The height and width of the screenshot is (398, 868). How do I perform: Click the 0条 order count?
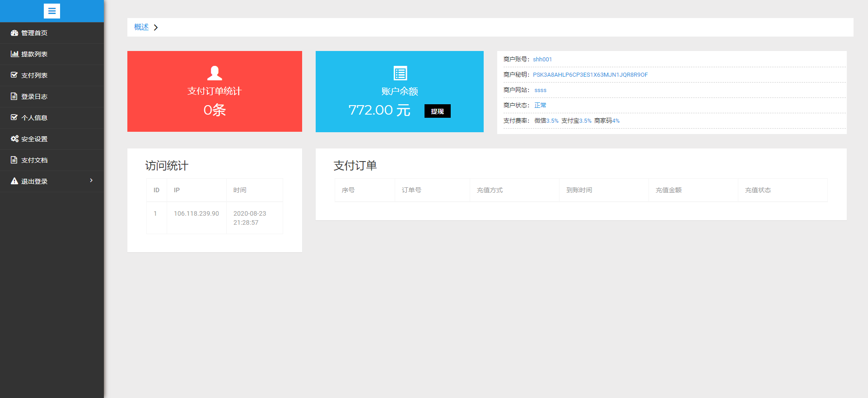(x=215, y=110)
